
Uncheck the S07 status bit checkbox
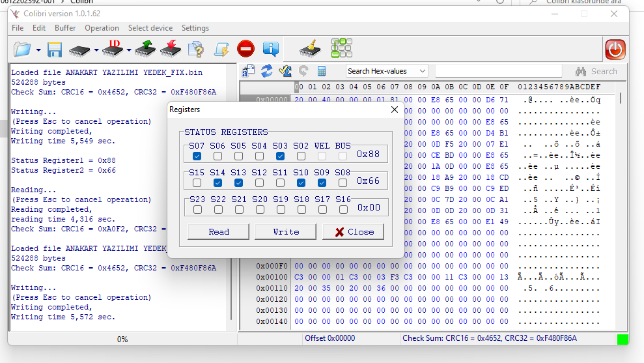click(197, 156)
